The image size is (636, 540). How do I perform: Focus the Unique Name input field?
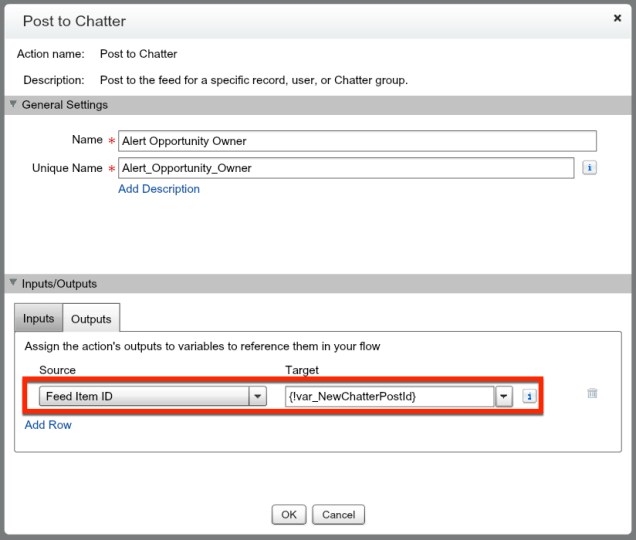346,168
